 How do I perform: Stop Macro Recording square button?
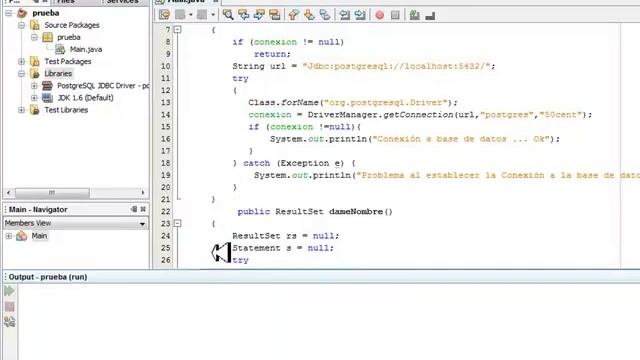pyautogui.click(x=395, y=15)
